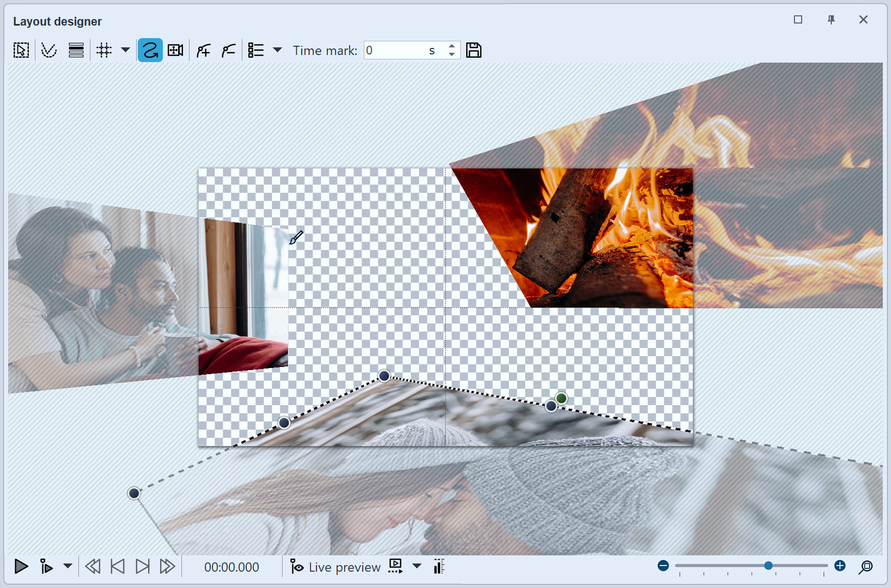
Task: Save the current layout
Action: 473,50
